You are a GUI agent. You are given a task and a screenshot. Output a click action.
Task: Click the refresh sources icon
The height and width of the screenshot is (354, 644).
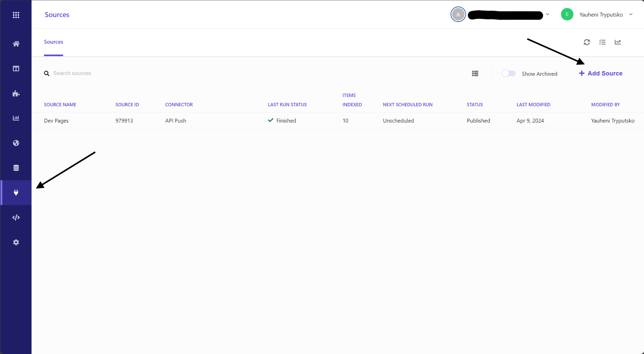pos(587,42)
